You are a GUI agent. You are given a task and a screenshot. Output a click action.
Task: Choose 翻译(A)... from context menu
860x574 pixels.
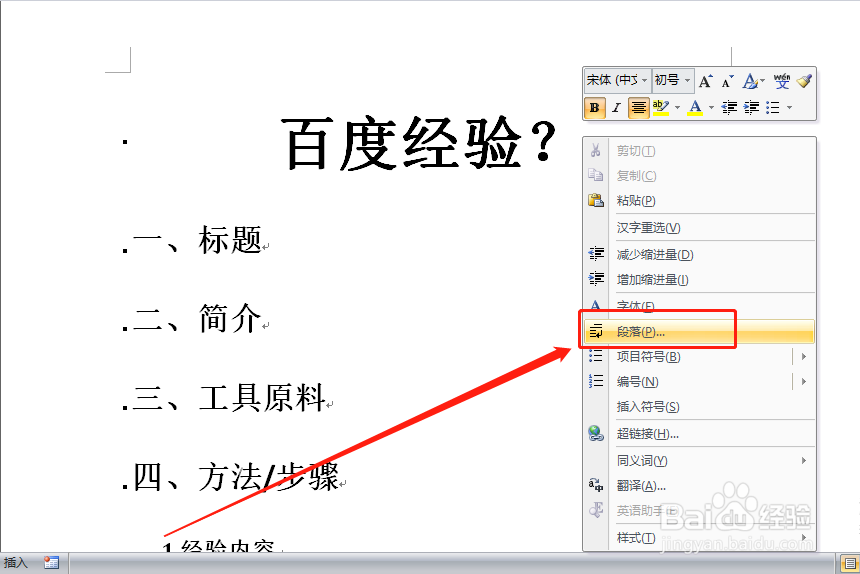[x=700, y=486]
